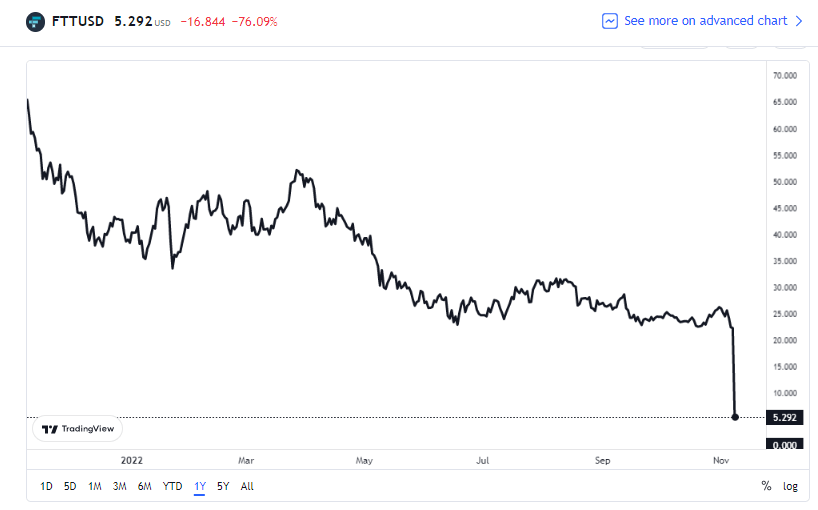Switch to 3M time range
Image resolution: width=818 pixels, height=510 pixels.
(x=119, y=486)
